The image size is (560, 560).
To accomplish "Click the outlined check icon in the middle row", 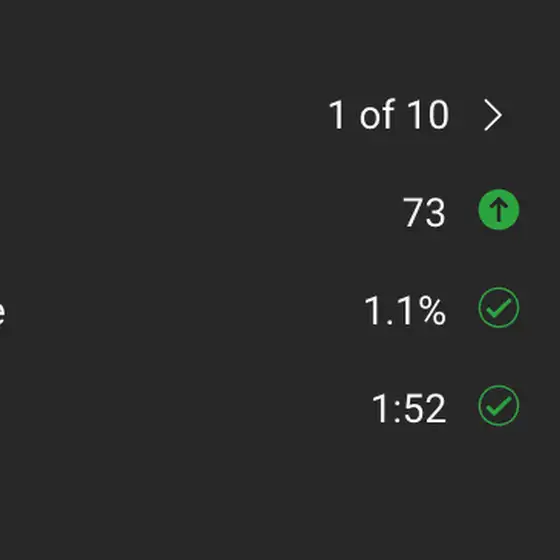I will [x=499, y=308].
